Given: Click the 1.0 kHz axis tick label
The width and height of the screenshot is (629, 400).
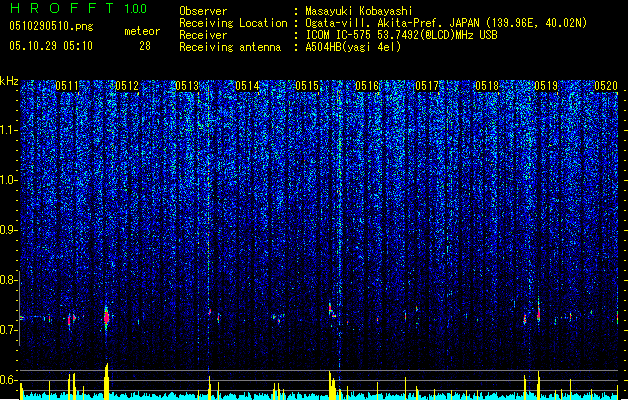Looking at the screenshot, I should (x=8, y=180).
